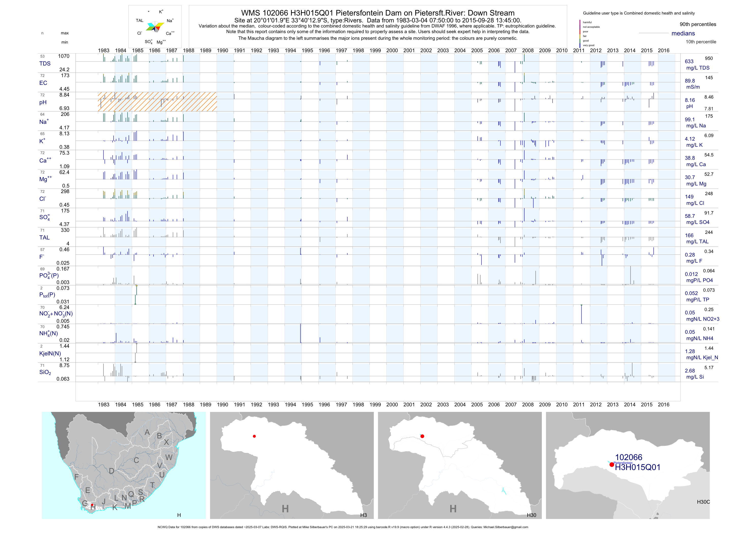Viewport: 756px width, 535px height.
Task: Click the red site dot labelled 102066
Action: point(611,464)
